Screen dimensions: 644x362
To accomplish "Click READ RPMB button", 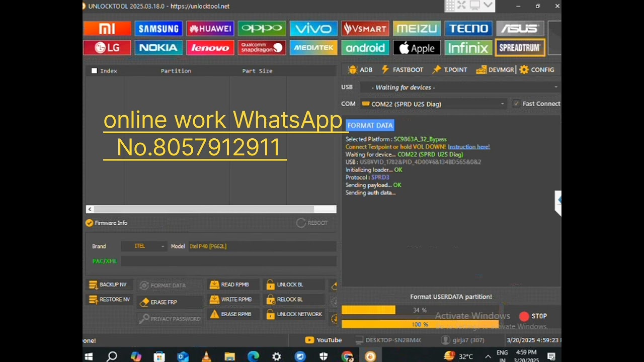I will [234, 285].
